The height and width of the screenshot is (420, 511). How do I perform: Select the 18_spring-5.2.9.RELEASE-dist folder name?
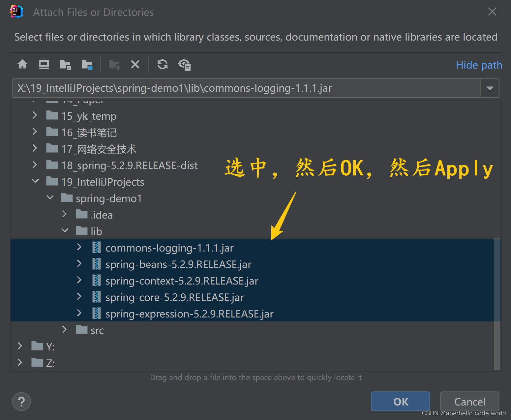(x=130, y=165)
